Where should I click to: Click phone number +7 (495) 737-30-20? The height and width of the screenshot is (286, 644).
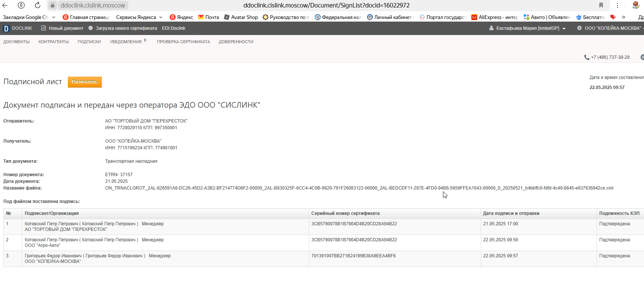click(610, 57)
